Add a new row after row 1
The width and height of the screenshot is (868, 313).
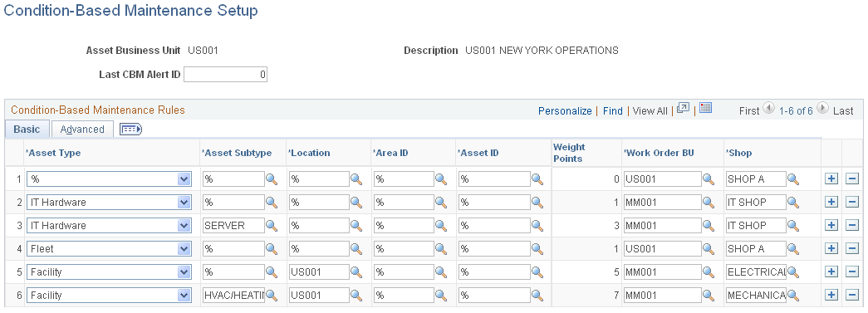click(x=831, y=179)
